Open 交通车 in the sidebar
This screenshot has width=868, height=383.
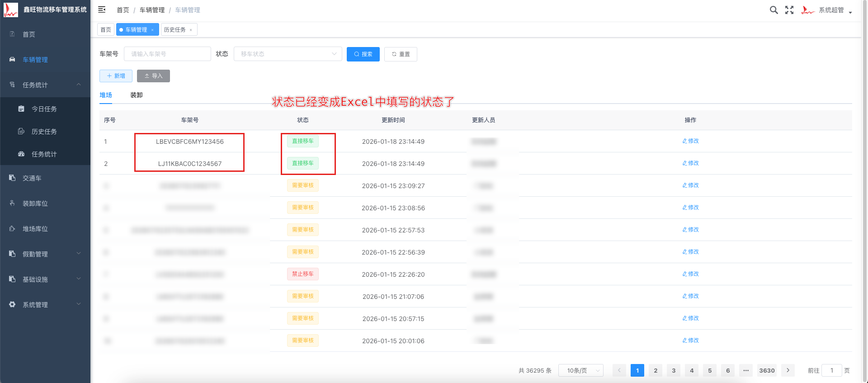45,178
